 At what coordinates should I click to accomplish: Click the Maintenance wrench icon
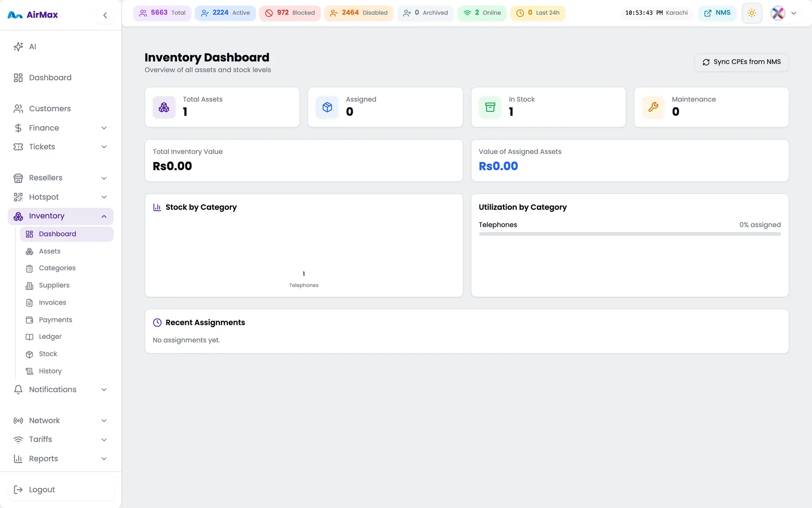(653, 107)
